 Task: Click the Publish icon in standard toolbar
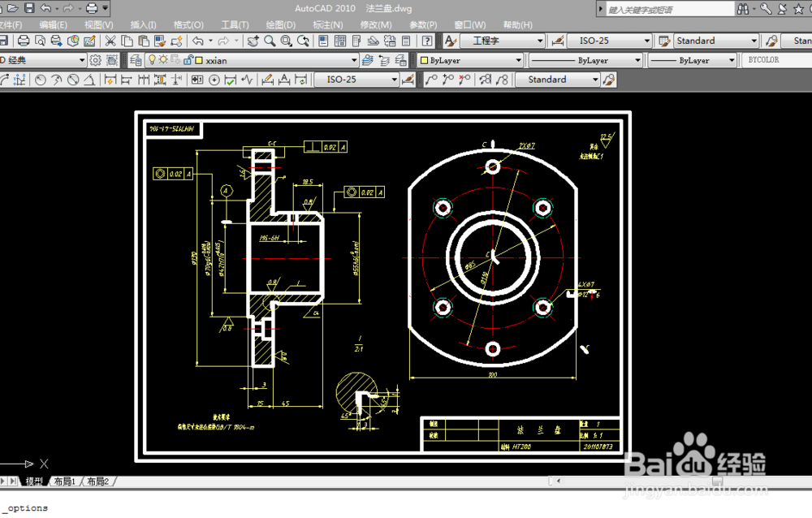[56, 41]
